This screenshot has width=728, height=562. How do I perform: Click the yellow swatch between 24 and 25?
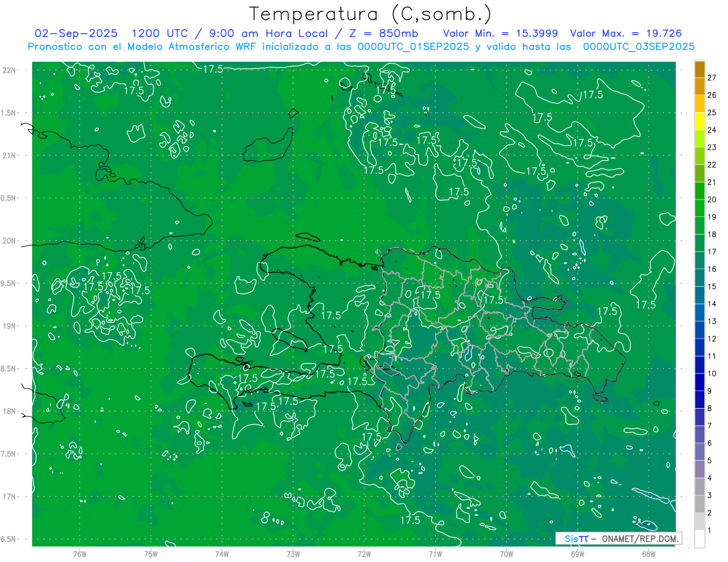coord(699,122)
